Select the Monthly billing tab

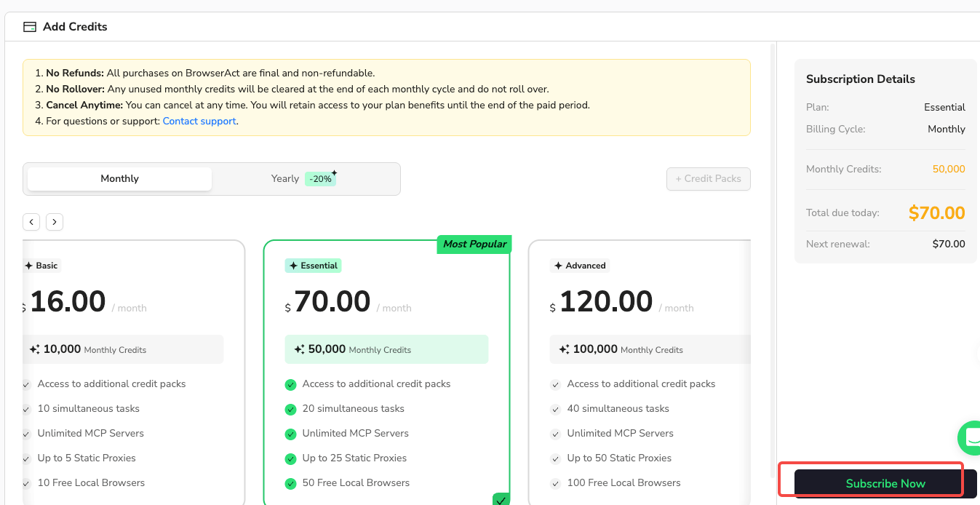[x=119, y=179]
